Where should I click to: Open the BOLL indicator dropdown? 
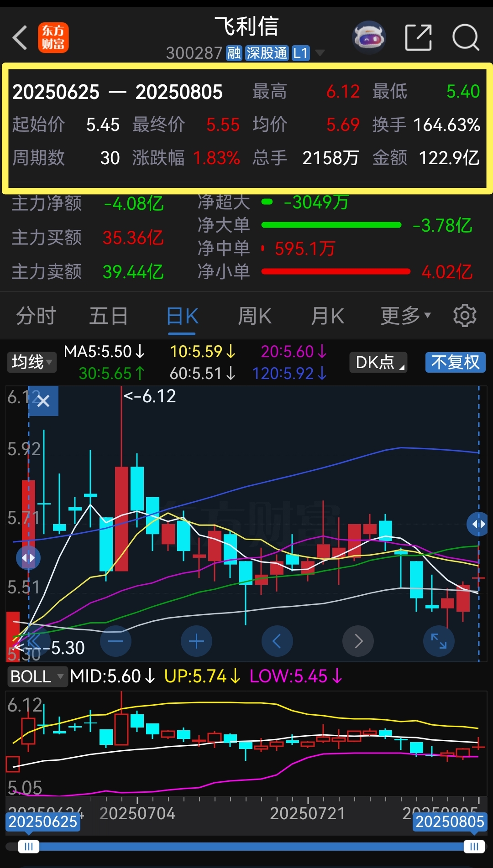pos(37,676)
